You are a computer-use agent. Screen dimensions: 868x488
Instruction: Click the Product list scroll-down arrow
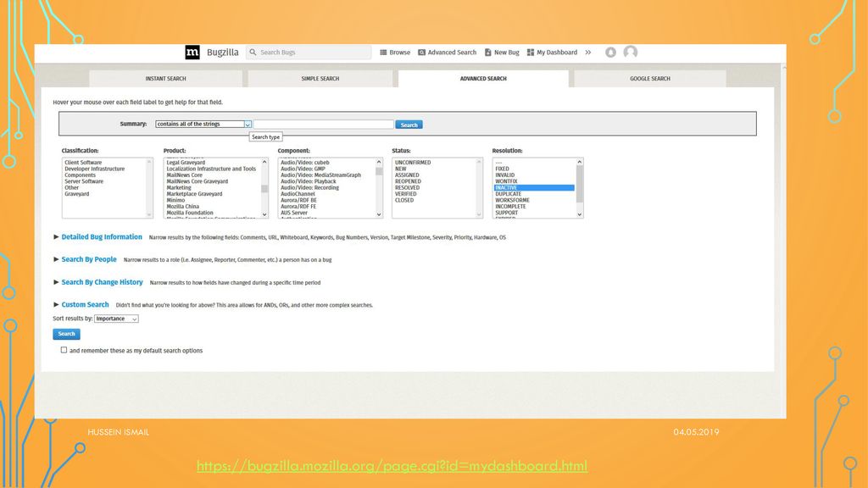click(264, 214)
